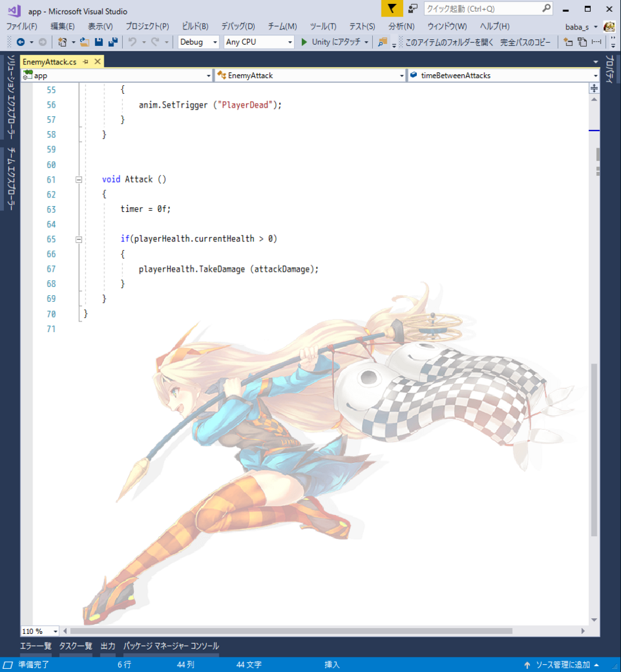Open the チーム(M) menu
621x672 pixels.
tap(282, 26)
